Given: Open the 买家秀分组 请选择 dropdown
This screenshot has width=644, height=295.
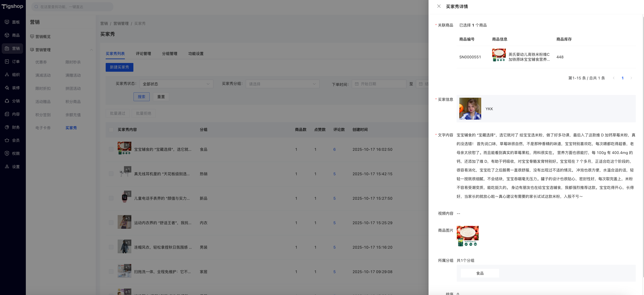Looking at the screenshot, I should (282, 84).
